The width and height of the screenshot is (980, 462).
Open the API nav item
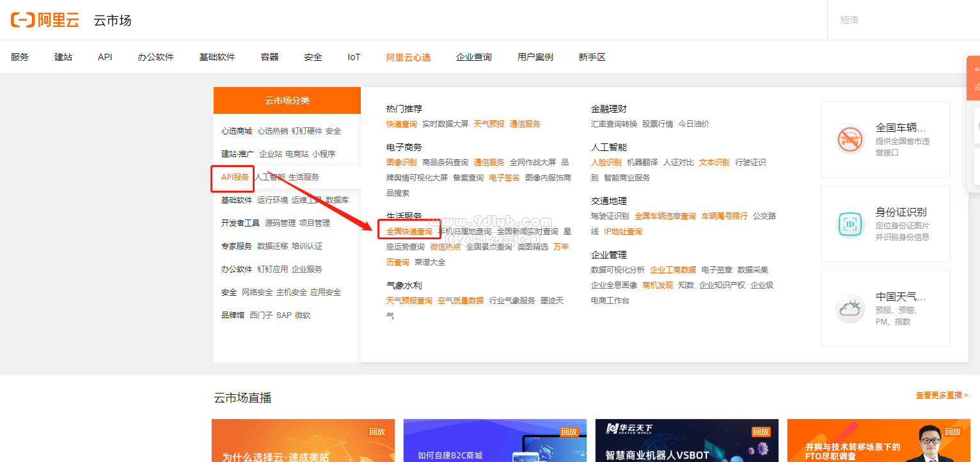click(x=105, y=57)
